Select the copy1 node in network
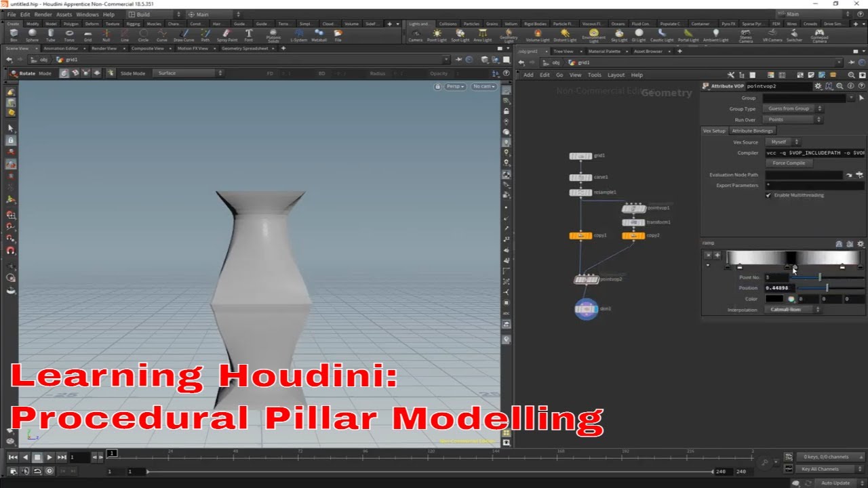This screenshot has height=488, width=868. (x=580, y=235)
